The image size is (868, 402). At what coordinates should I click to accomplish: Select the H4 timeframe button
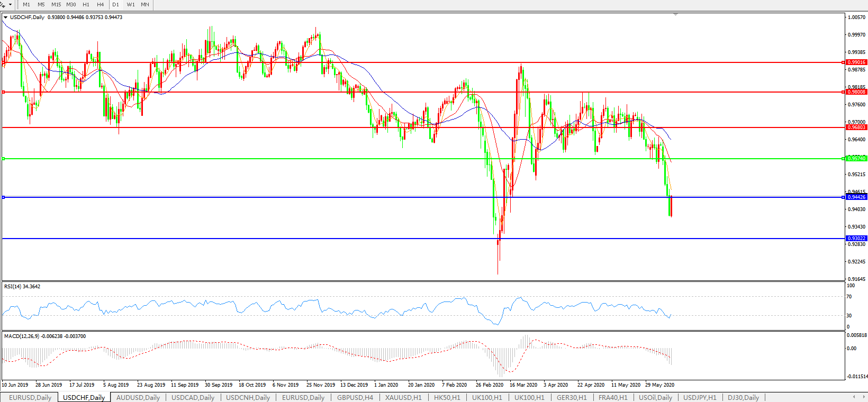coord(100,4)
